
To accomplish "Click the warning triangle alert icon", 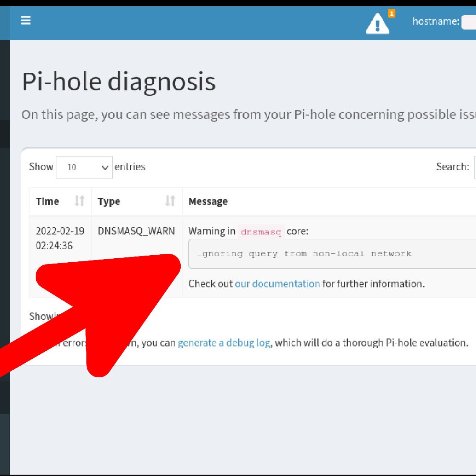I will [x=377, y=24].
